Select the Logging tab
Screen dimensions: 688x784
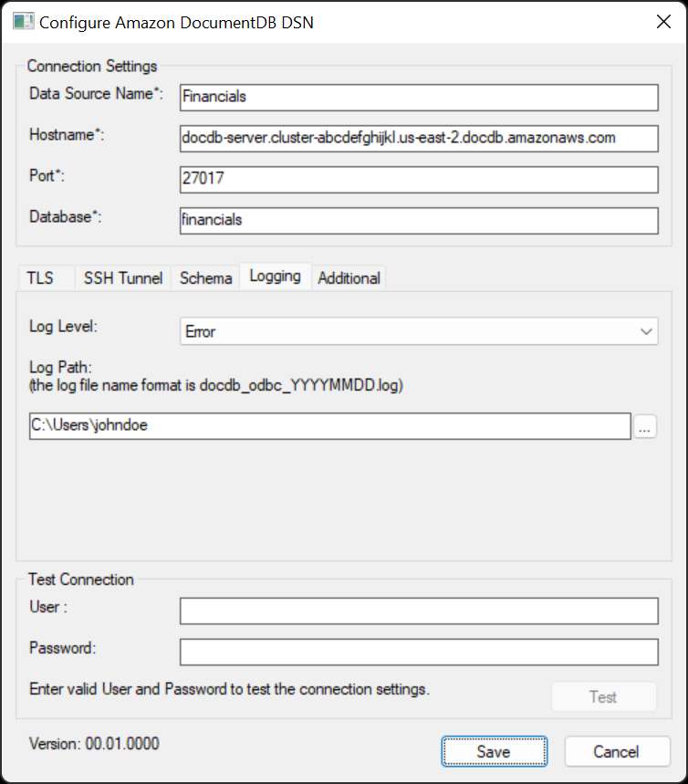(276, 276)
